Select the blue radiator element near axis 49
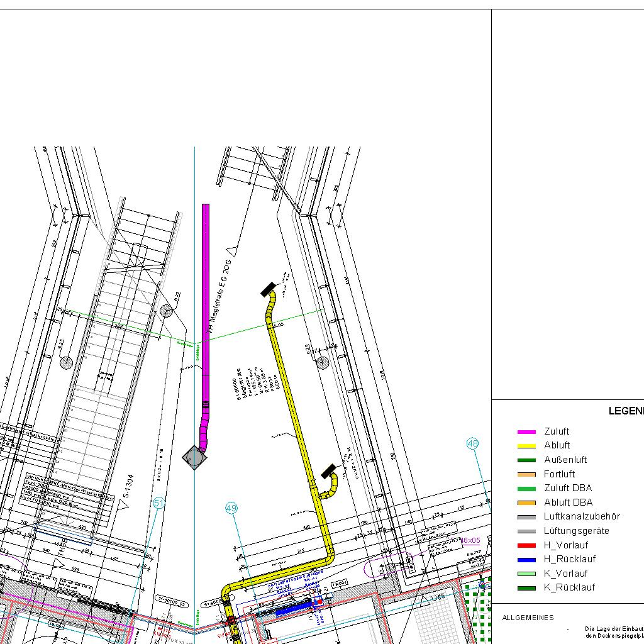This screenshot has height=644, width=644. point(294,609)
